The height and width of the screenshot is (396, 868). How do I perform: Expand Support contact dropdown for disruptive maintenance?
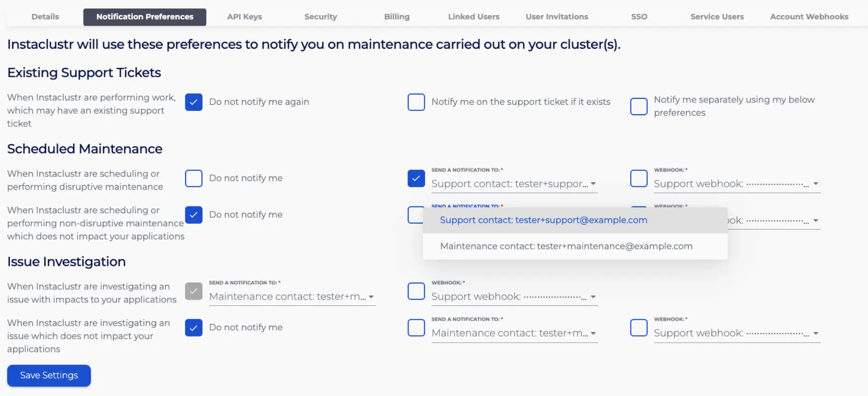[x=514, y=184]
